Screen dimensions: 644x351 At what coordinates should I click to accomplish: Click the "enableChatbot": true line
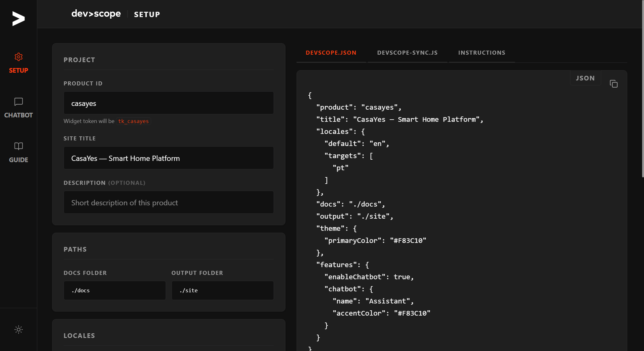(x=369, y=277)
